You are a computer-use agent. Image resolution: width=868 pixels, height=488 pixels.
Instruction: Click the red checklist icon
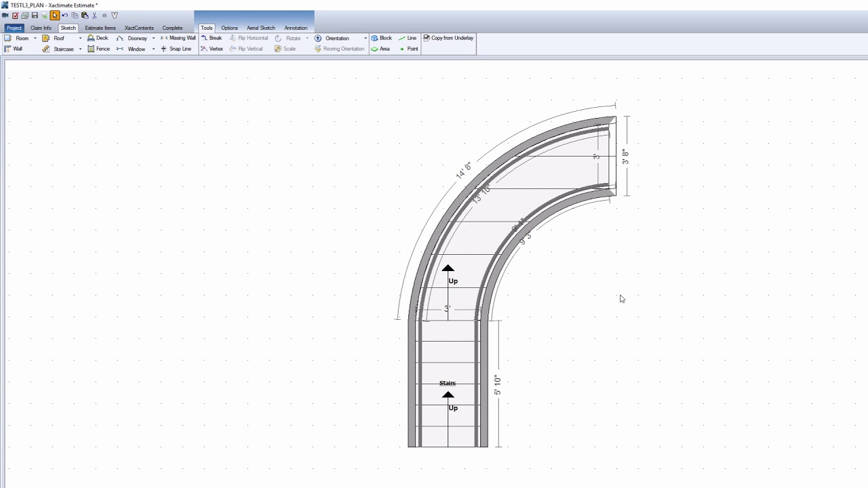[x=15, y=15]
